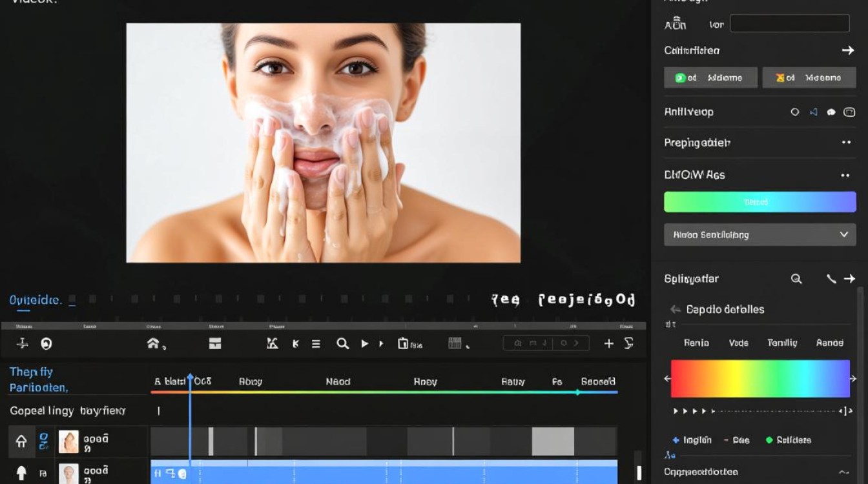This screenshot has width=868, height=484.
Task: Click the green-icon button in the right panel
Action: pos(710,77)
